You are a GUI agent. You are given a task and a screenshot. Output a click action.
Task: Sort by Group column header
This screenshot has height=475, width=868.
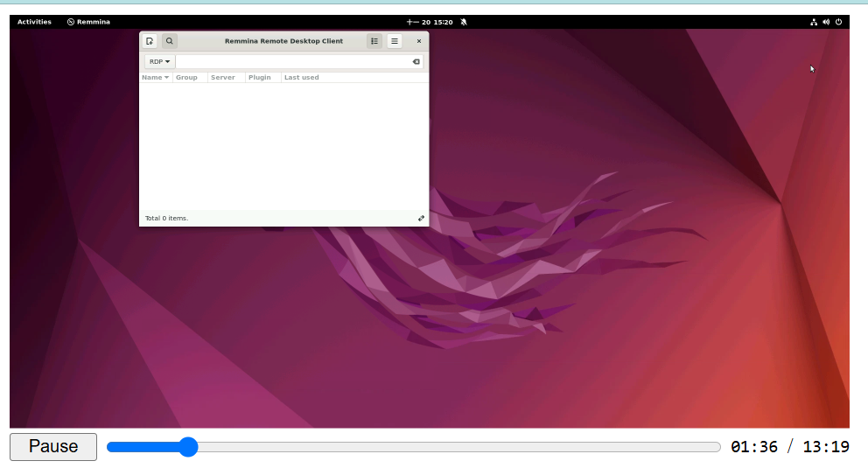pyautogui.click(x=190, y=78)
